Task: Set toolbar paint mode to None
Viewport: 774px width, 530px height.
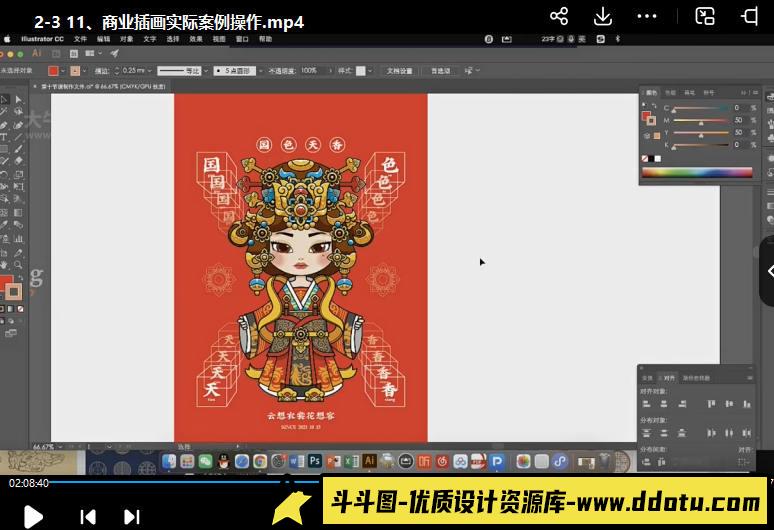Action: tap(20, 309)
